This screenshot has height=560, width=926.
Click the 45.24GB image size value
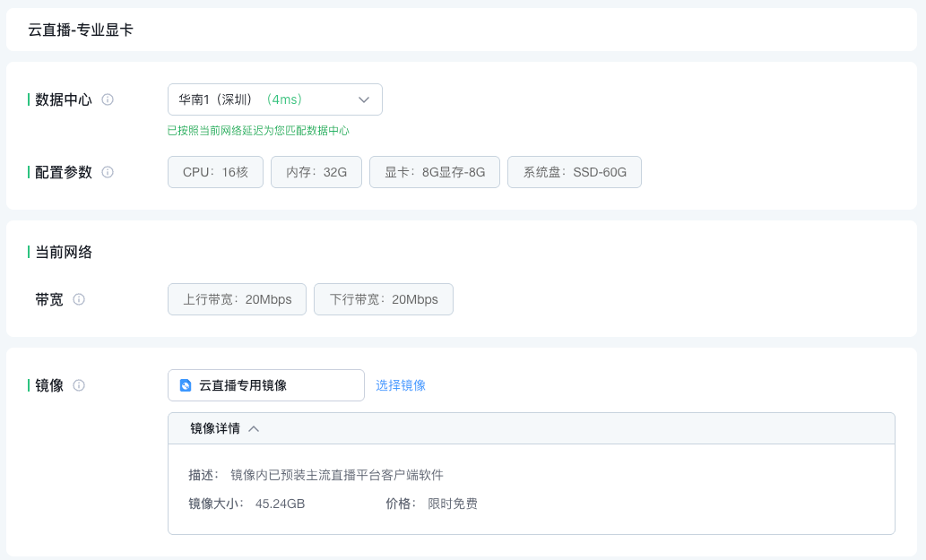coord(280,504)
